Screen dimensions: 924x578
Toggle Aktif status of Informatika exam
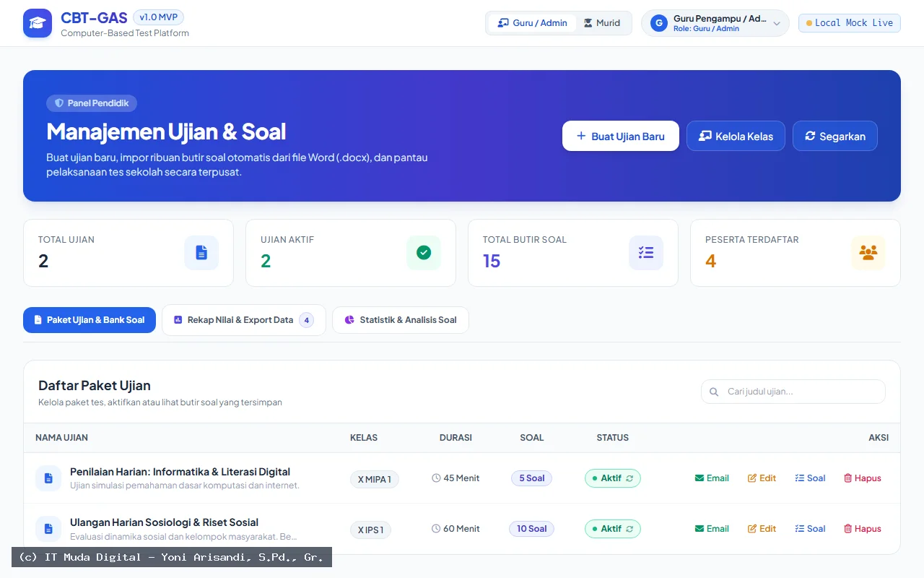tap(613, 478)
